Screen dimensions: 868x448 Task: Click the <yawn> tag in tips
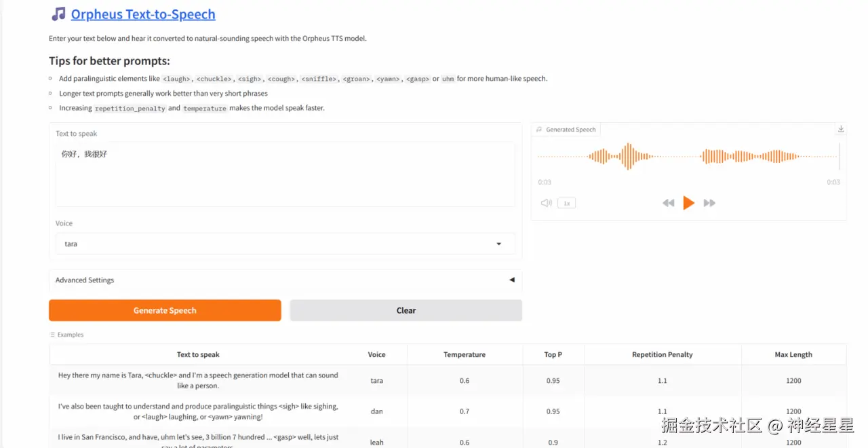click(388, 79)
